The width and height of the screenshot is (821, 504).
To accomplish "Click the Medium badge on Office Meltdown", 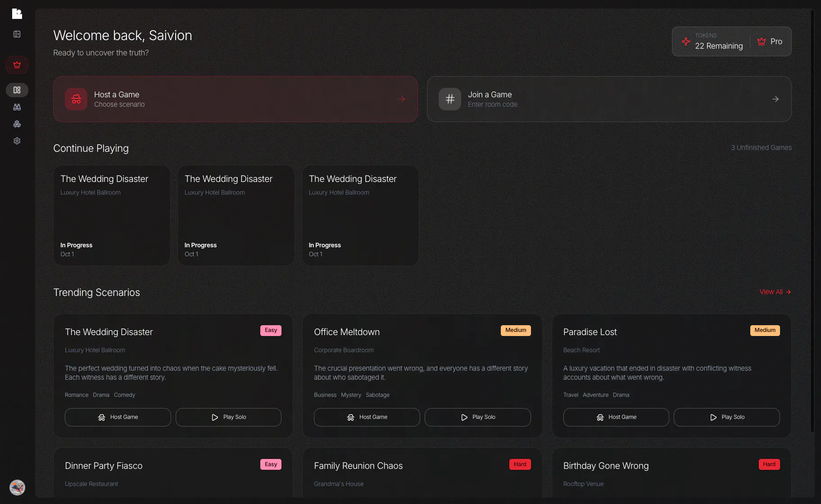I will pos(516,330).
